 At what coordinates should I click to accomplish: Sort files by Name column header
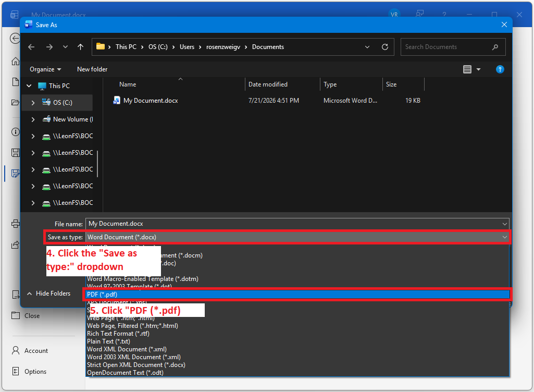(x=128, y=84)
